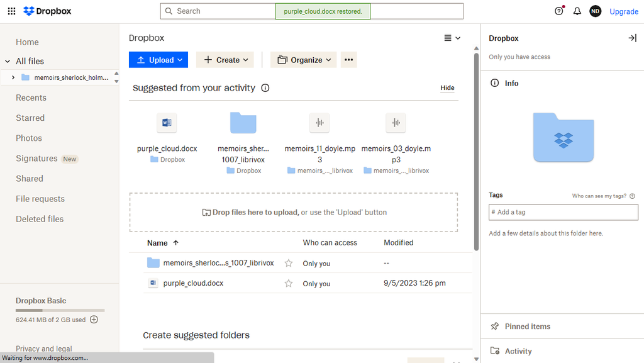644x363 pixels.
Task: Open the apps grid icon
Action: click(11, 11)
